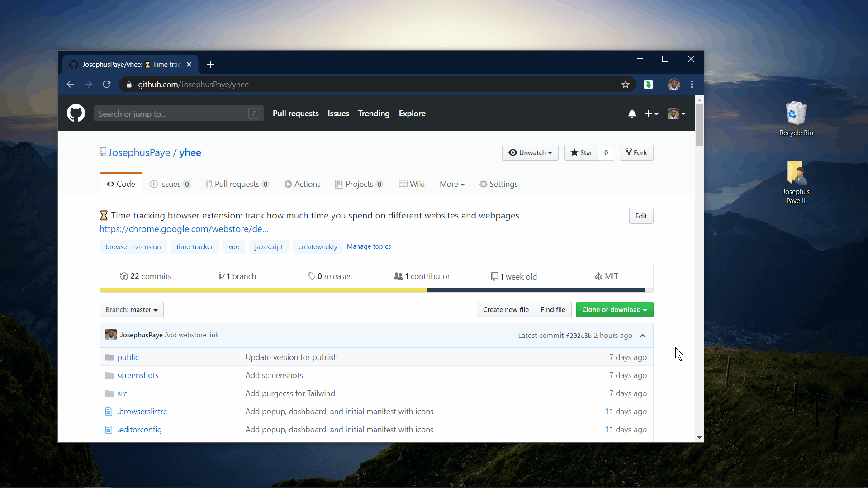Click Issues in top navigation
Screen dimensions: 868x488
[338, 114]
